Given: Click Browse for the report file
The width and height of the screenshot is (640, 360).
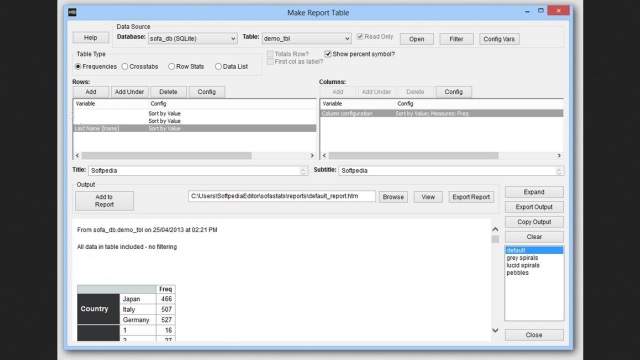Looking at the screenshot, I should click(393, 197).
